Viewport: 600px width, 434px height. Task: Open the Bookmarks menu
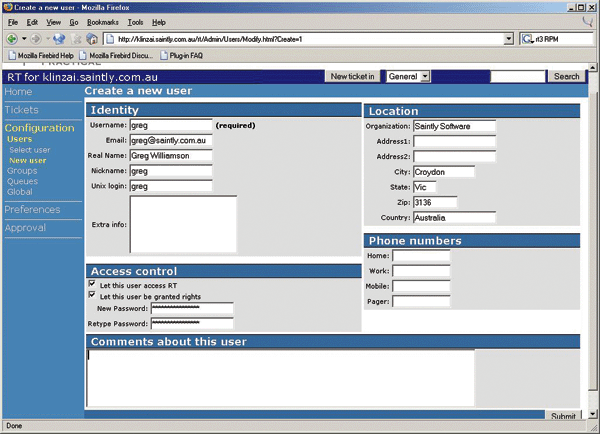tap(101, 21)
